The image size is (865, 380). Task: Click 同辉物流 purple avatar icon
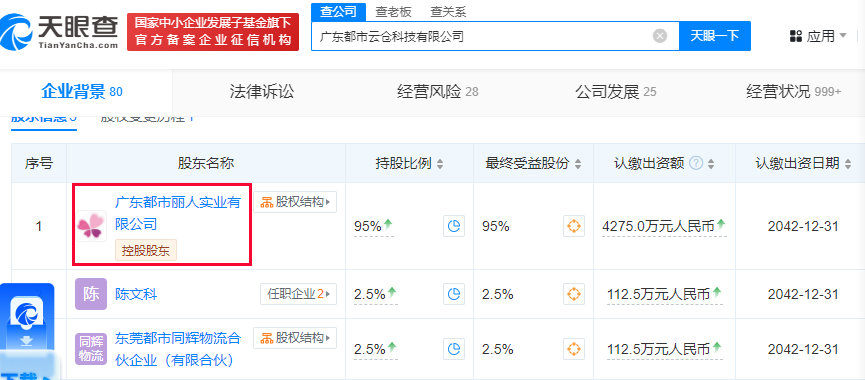[91, 349]
